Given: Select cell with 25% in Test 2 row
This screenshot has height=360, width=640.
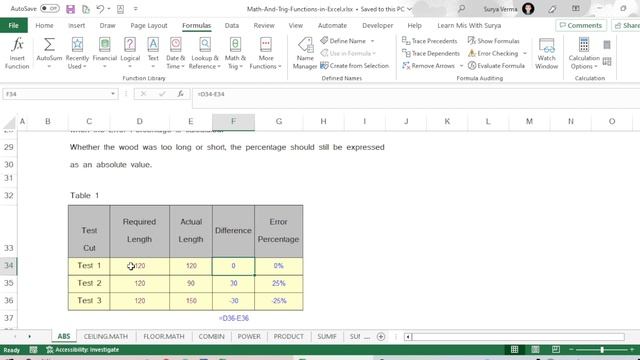Looking at the screenshot, I should 279,283.
